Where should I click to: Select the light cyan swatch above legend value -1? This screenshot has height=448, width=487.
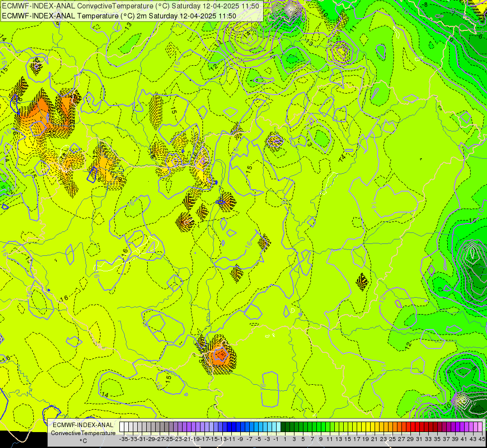tap(278, 427)
